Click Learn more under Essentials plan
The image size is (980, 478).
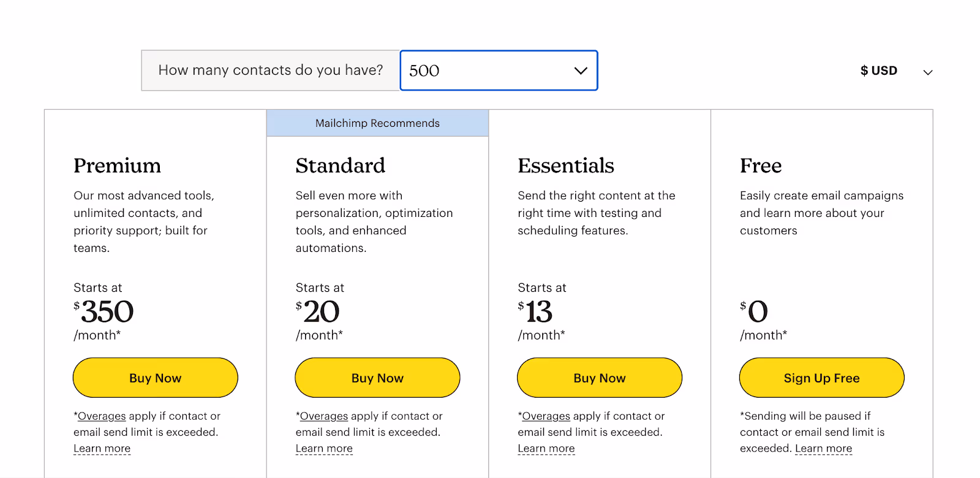click(x=546, y=449)
